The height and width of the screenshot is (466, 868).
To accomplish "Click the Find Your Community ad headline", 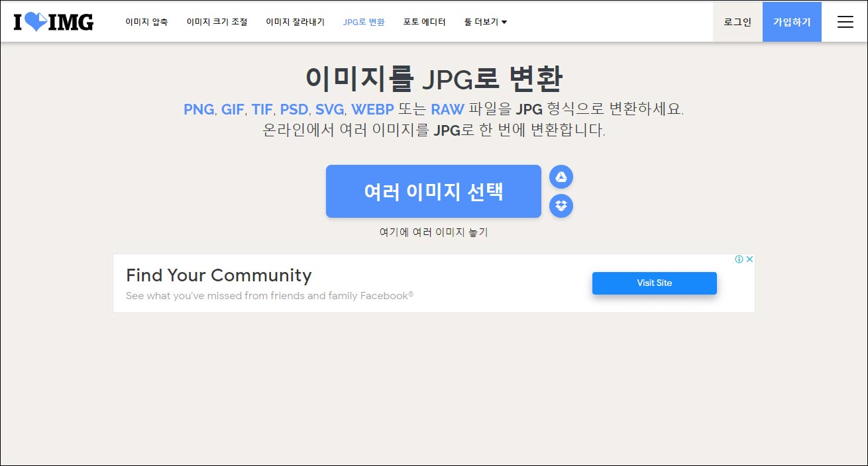I will 219,275.
